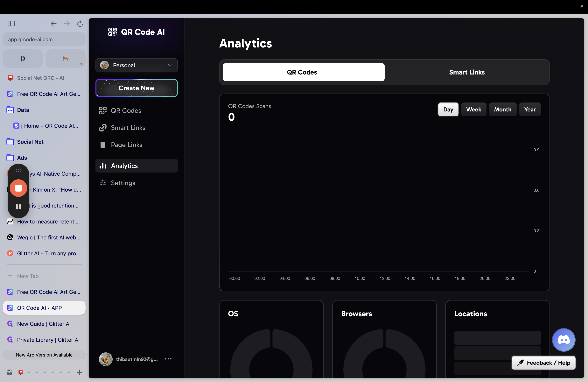
Task: Switch to the Smart Links analytics tab
Action: click(467, 72)
